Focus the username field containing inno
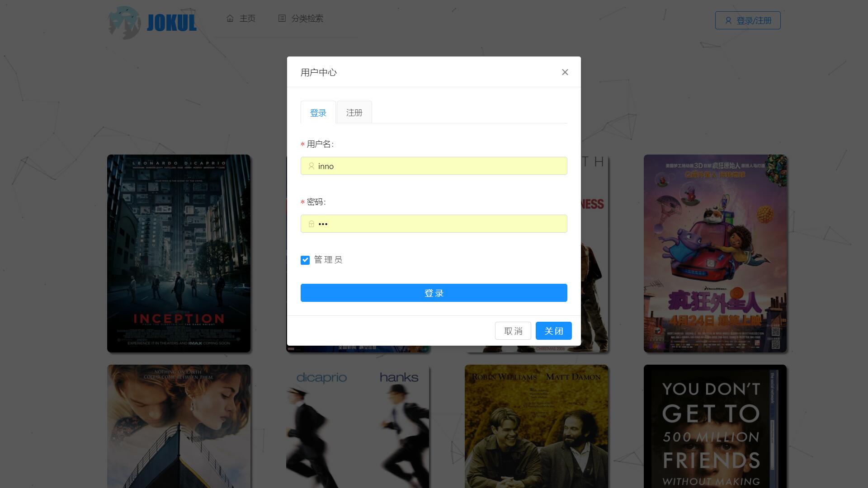Viewport: 868px width, 488px height. (434, 166)
